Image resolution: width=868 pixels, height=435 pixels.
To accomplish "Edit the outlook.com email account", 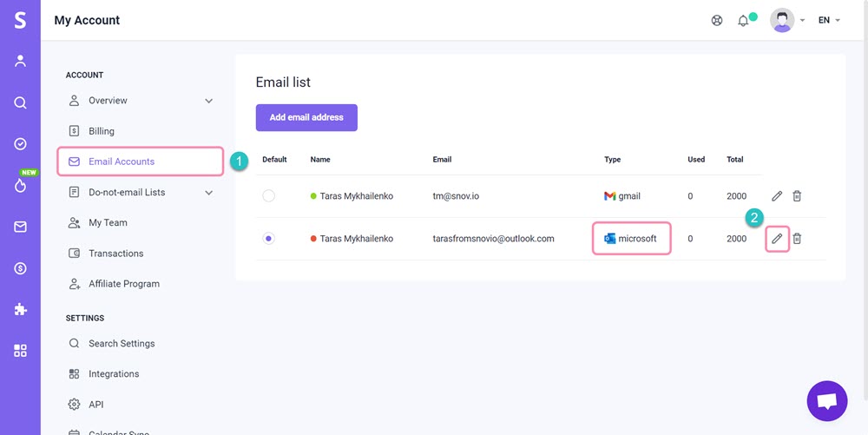I will pyautogui.click(x=777, y=239).
